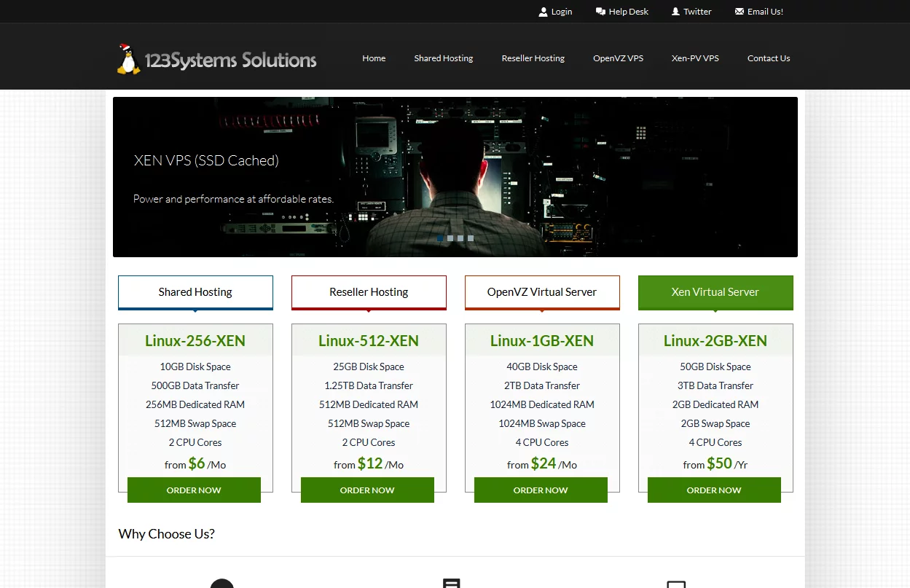Click the Linux-256-XEN plan title

coord(195,341)
